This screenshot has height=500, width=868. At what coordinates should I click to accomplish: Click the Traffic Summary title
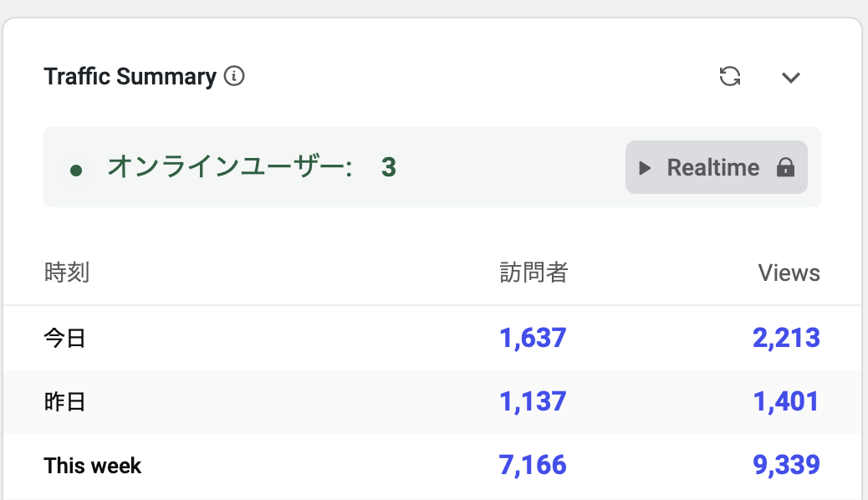[x=130, y=77]
